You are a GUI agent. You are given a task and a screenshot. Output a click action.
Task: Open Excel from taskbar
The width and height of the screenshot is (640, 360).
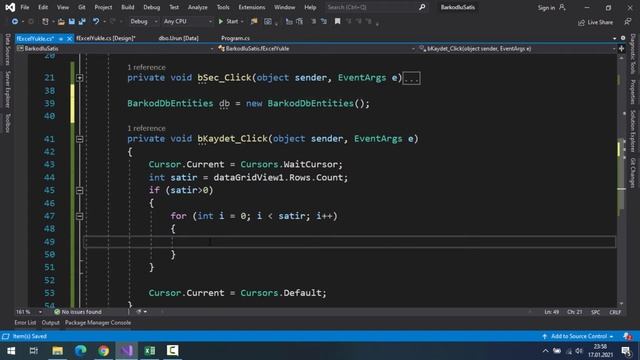pos(150,351)
